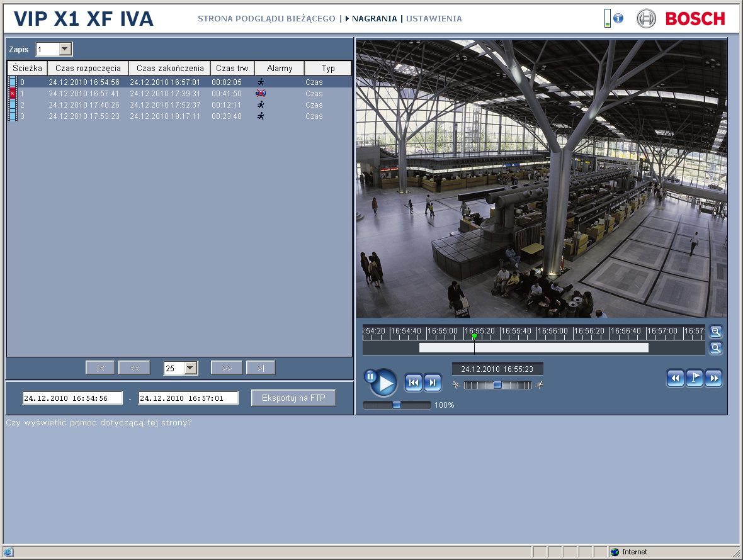This screenshot has height=560, width=743.
Task: Click the fast-speed running figure icon
Action: 539,385
